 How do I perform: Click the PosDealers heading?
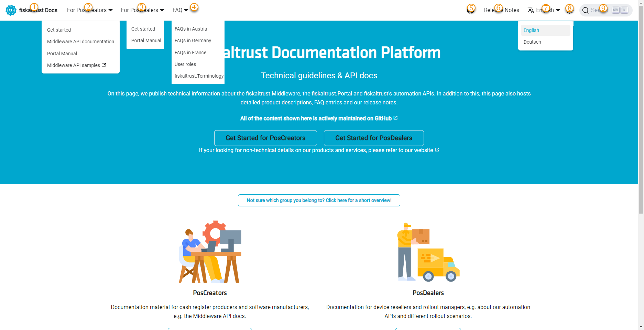click(x=428, y=293)
